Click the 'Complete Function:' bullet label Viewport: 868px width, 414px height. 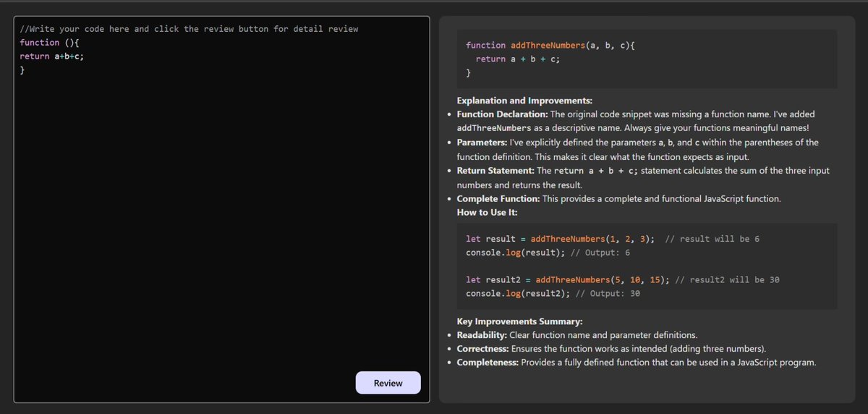[x=498, y=199]
